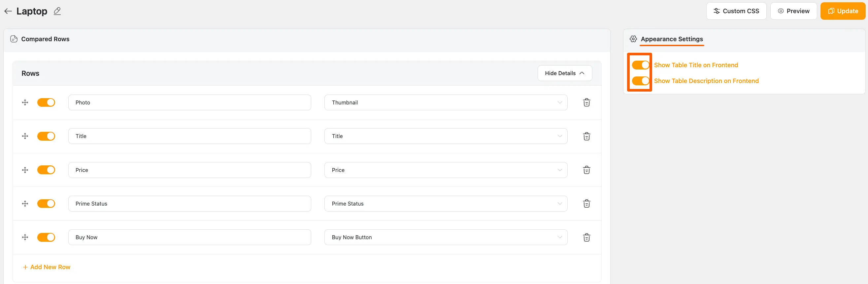Open the Custom CSS editor
Viewport: 868px width, 284px height.
click(736, 11)
